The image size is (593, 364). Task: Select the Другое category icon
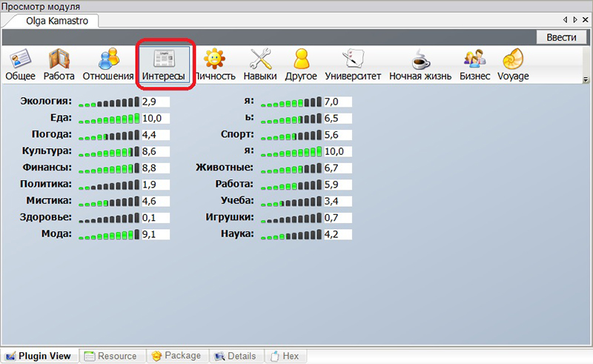coord(300,64)
